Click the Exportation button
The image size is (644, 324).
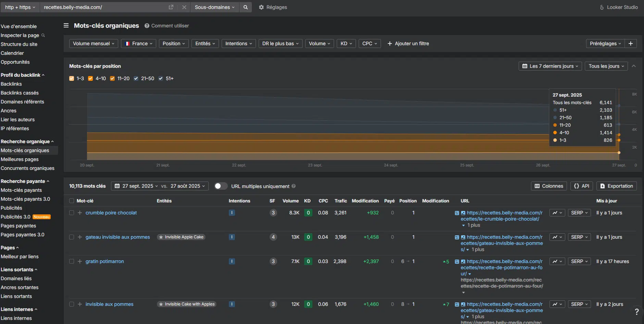pos(617,186)
